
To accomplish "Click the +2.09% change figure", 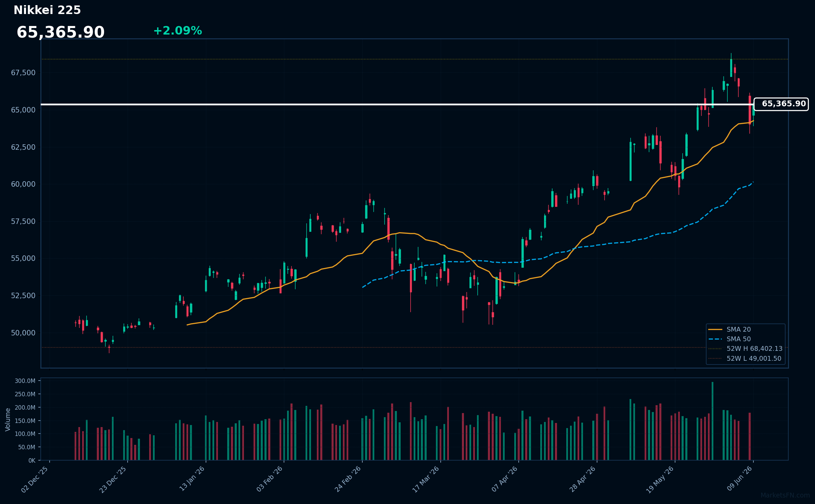I will [178, 31].
